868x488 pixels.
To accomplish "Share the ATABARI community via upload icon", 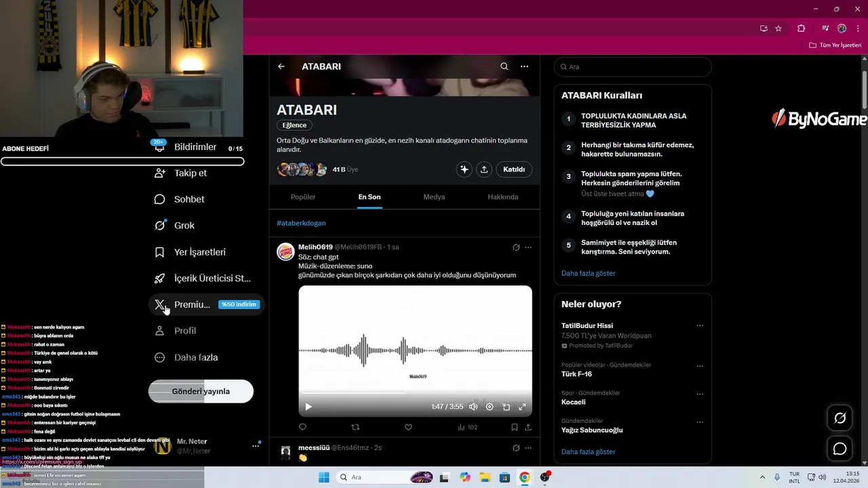I will coord(484,169).
